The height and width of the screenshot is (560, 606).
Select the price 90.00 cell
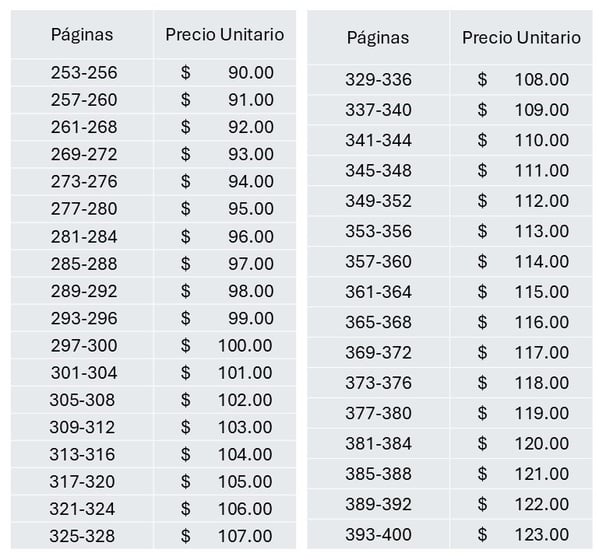click(x=226, y=73)
